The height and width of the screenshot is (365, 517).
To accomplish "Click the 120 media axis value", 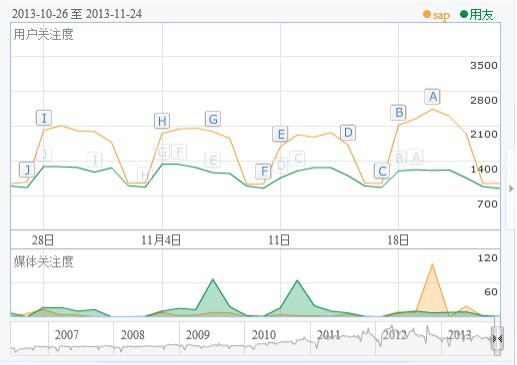I will pyautogui.click(x=488, y=258).
